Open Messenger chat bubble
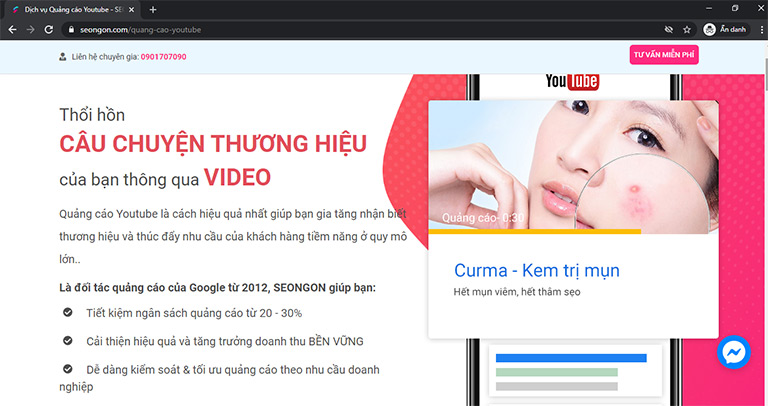This screenshot has height=406, width=768. 734,352
